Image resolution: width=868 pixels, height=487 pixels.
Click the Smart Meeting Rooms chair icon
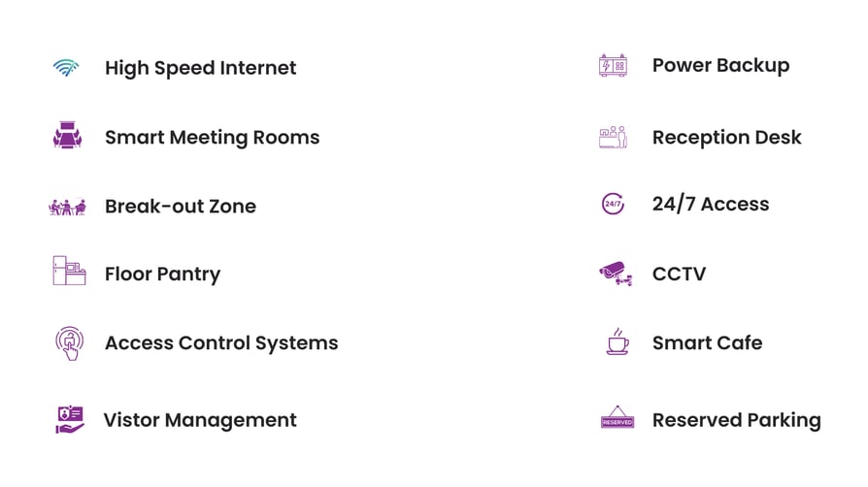[x=67, y=137]
